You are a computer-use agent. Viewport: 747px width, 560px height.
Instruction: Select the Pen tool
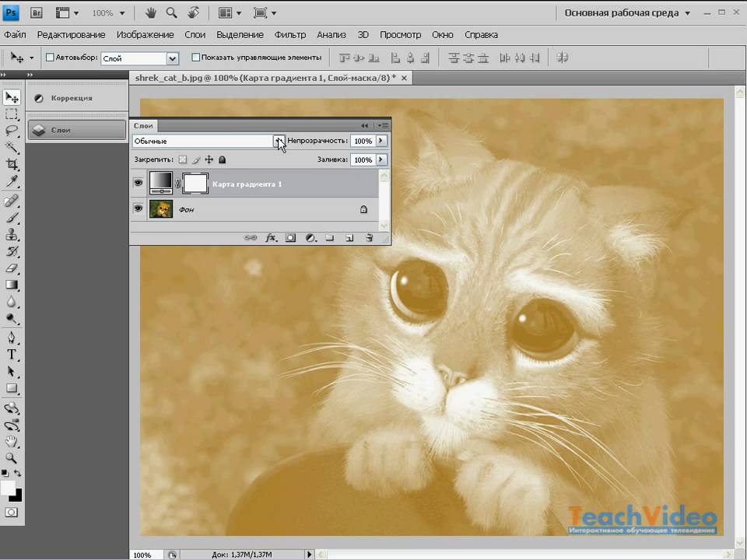(12, 338)
